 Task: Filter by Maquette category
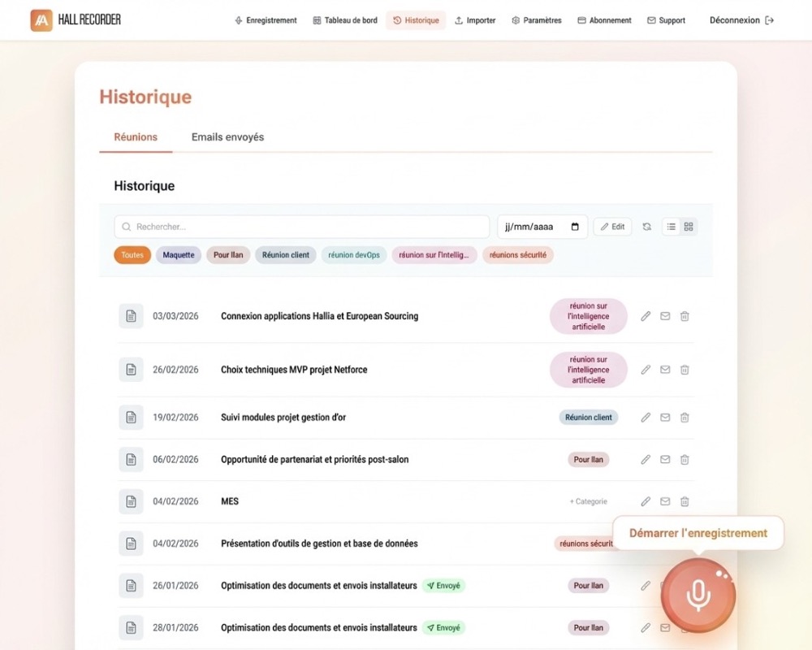pos(178,255)
